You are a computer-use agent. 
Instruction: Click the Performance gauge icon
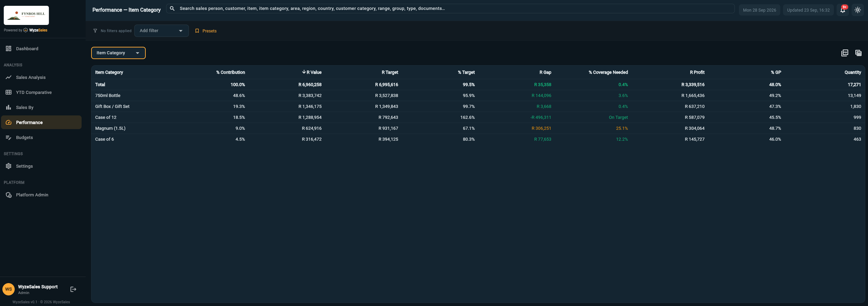[9, 122]
